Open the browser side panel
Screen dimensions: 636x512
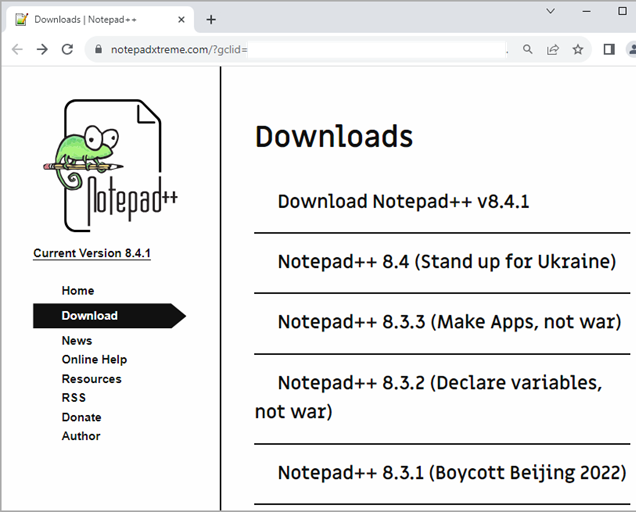tap(609, 49)
